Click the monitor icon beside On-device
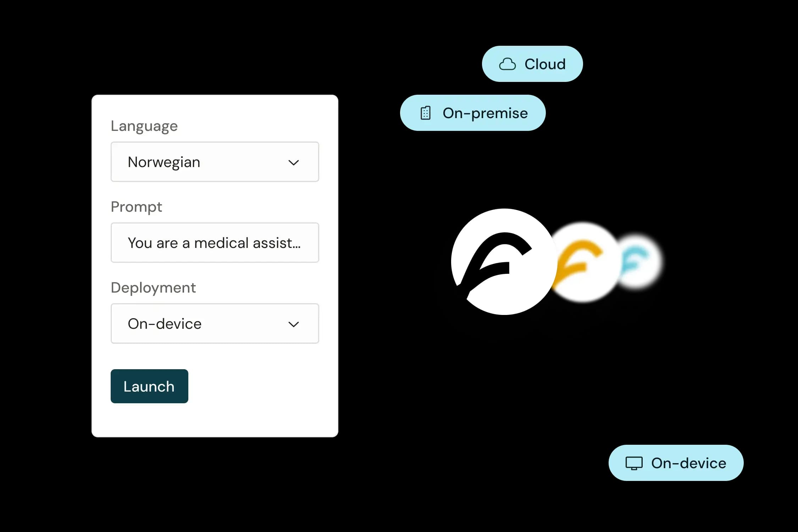Screen dimensions: 798x532 (634, 463)
